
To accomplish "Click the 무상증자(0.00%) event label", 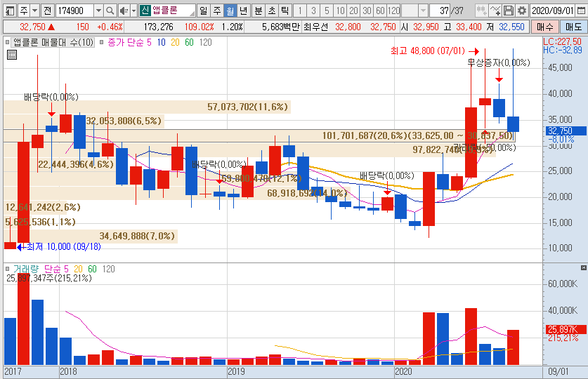I will (499, 62).
